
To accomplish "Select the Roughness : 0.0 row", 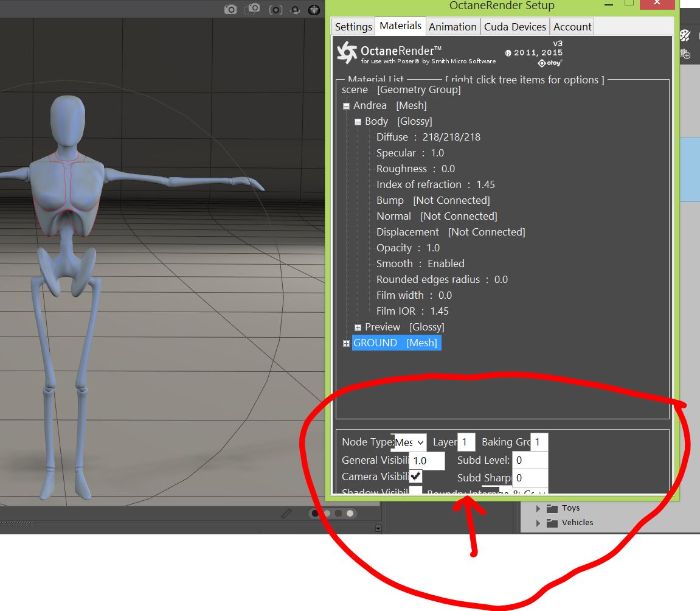I will click(415, 169).
